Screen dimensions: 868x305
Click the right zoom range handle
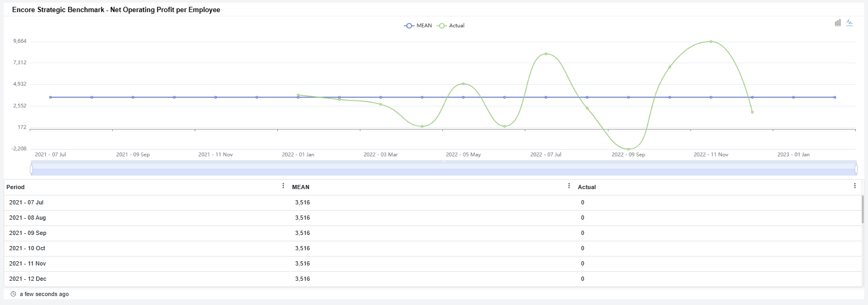856,169
